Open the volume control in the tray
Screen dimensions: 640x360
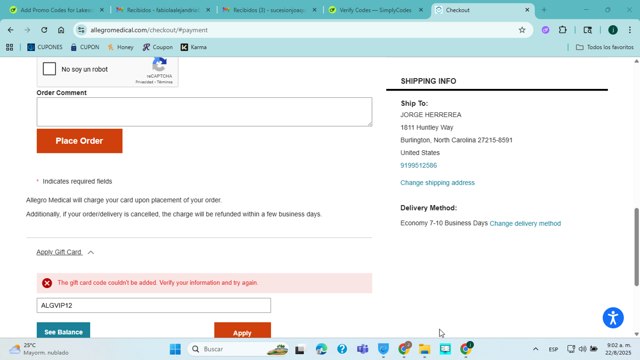pyautogui.click(x=582, y=349)
